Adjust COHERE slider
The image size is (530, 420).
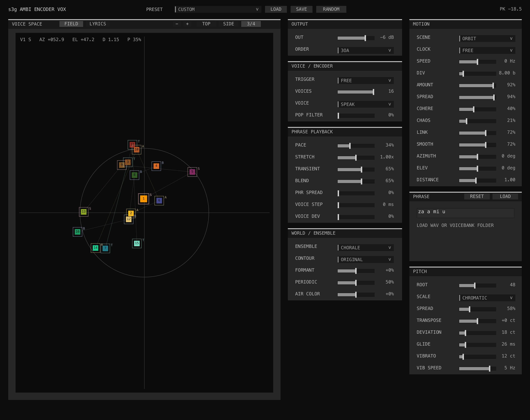[x=477, y=109]
